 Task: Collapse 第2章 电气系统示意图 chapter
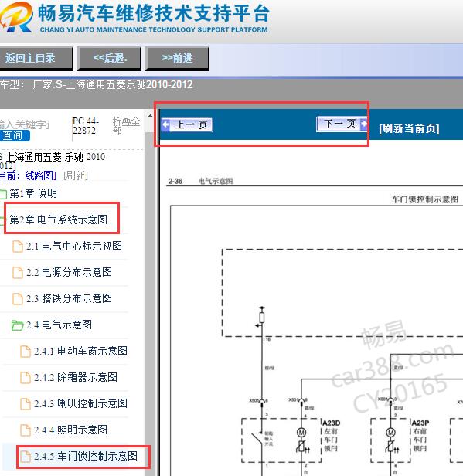[x=59, y=219]
